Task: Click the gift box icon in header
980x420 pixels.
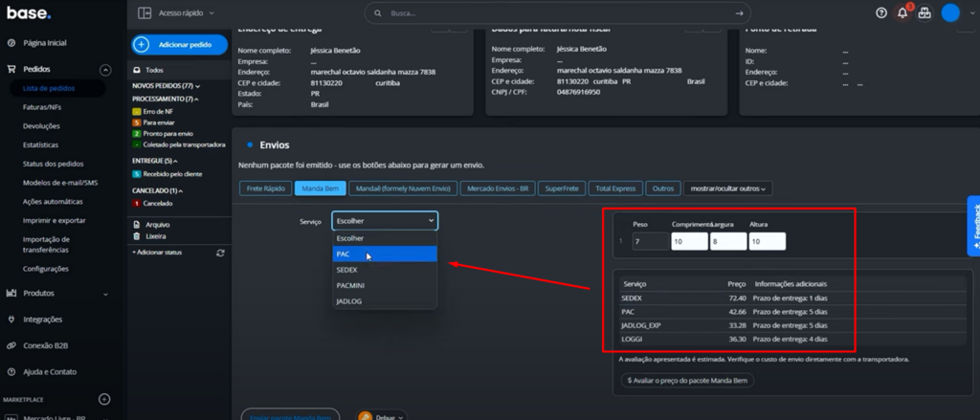Action: tap(924, 12)
